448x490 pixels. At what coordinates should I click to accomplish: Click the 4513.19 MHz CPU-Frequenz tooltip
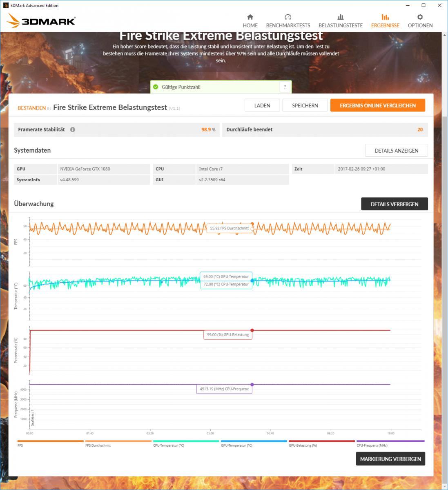pos(224,389)
